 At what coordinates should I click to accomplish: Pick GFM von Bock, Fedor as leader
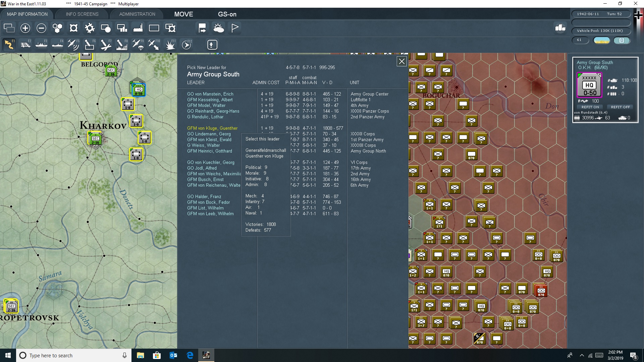(x=208, y=202)
